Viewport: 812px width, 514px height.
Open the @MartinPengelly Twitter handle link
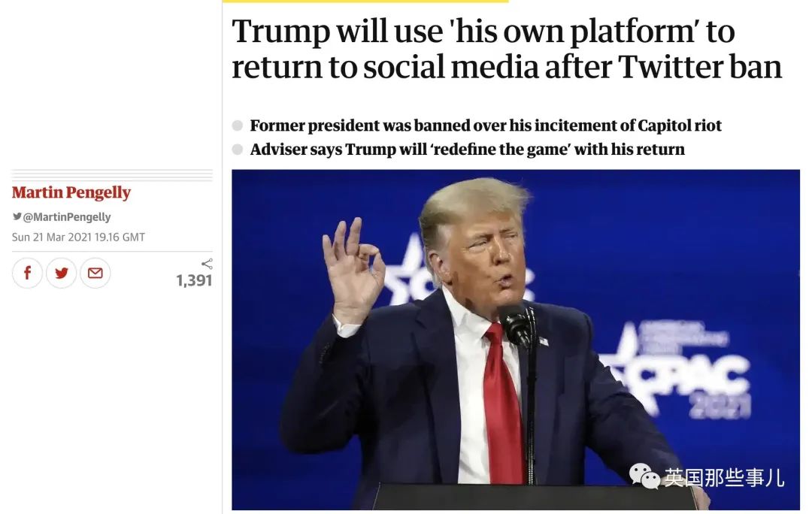67,217
